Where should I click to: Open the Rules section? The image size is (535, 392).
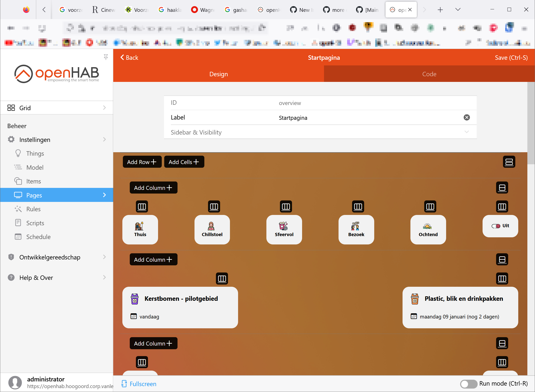[33, 209]
